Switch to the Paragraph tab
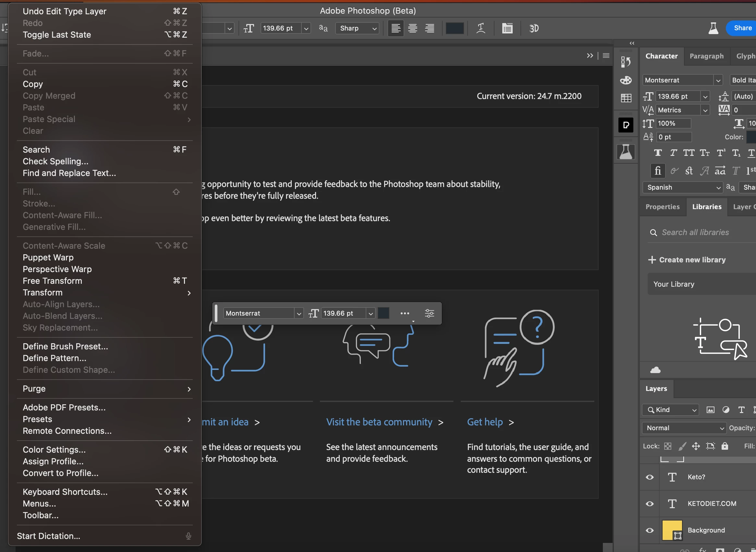 coord(707,56)
